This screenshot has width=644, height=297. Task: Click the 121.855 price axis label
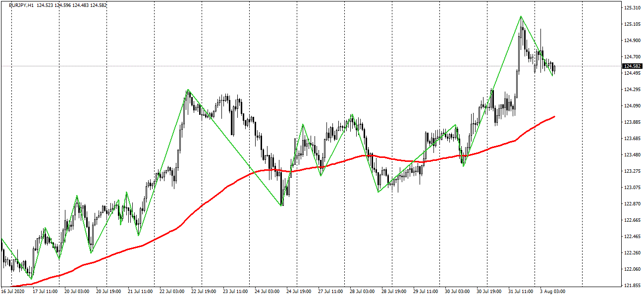633,286
